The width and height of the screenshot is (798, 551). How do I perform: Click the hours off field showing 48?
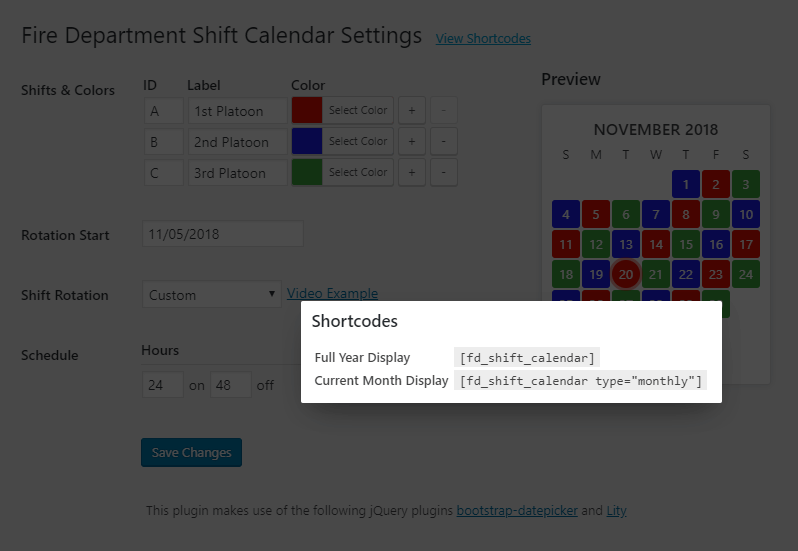point(231,385)
